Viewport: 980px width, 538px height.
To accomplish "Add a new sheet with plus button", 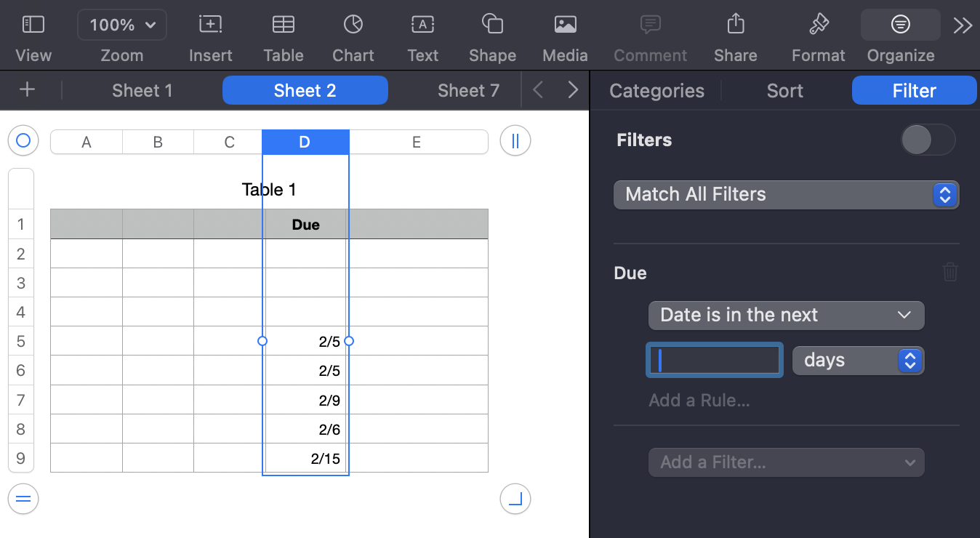I will point(27,90).
